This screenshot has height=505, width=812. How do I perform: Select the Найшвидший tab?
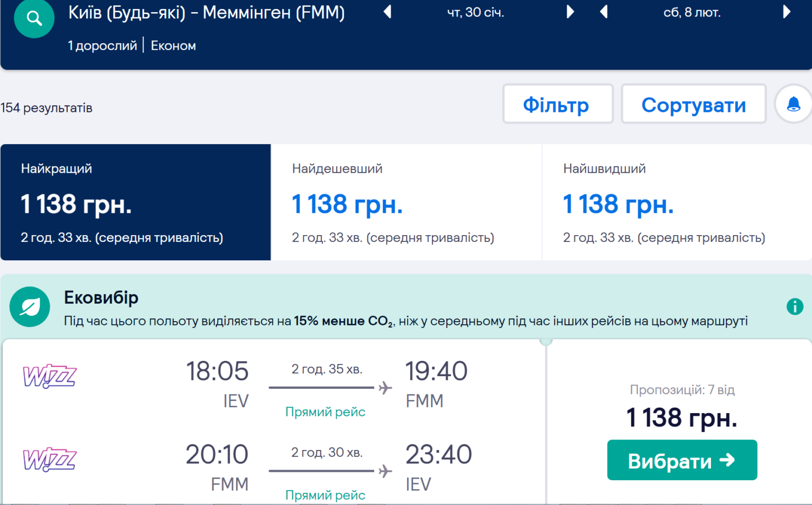pos(677,202)
